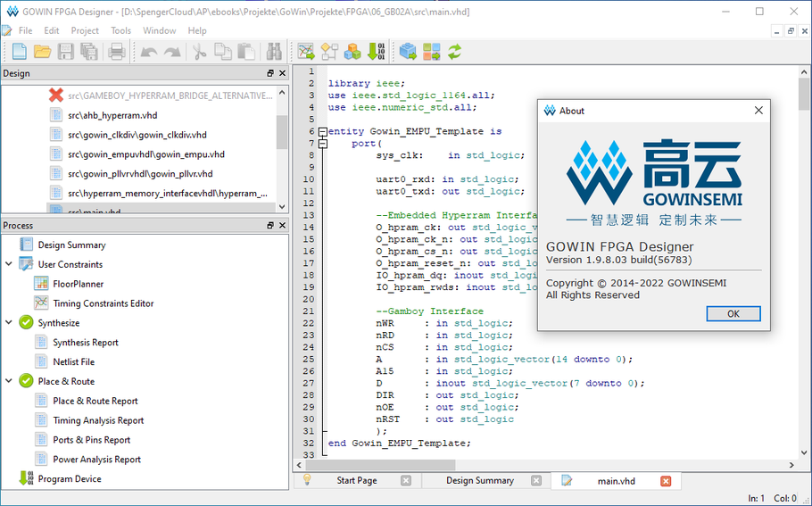Select src\gowin_empuvhdl\gowin_empu.vhd file

click(146, 153)
